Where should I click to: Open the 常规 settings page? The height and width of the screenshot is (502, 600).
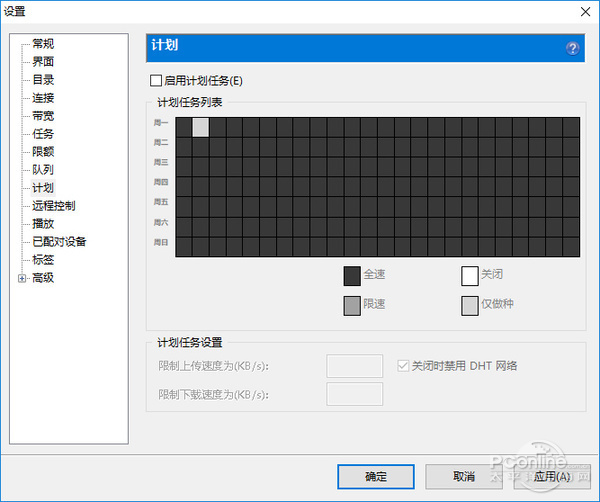[x=43, y=44]
